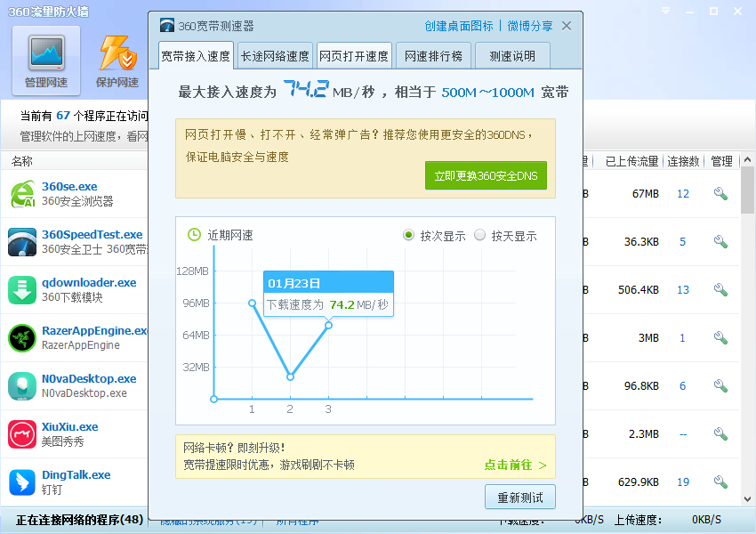The height and width of the screenshot is (534, 756).
Task: Open 360SpeedTest.exe process name link
Action: (x=92, y=234)
